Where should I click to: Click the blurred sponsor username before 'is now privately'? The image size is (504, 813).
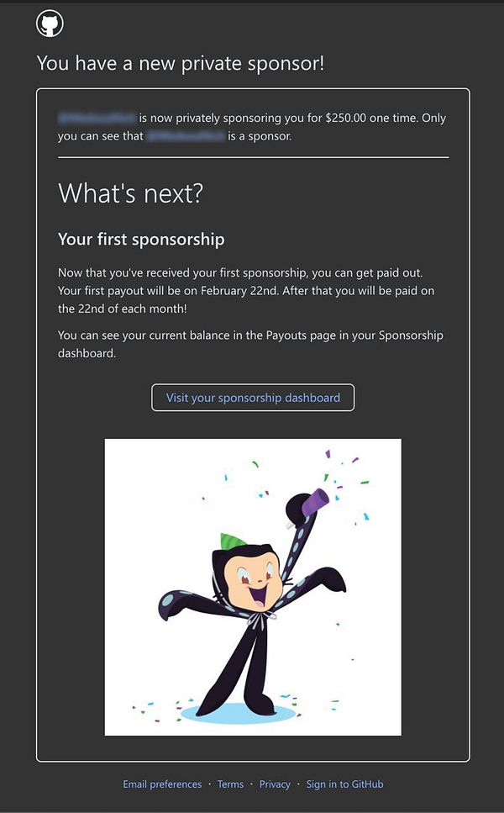97,118
